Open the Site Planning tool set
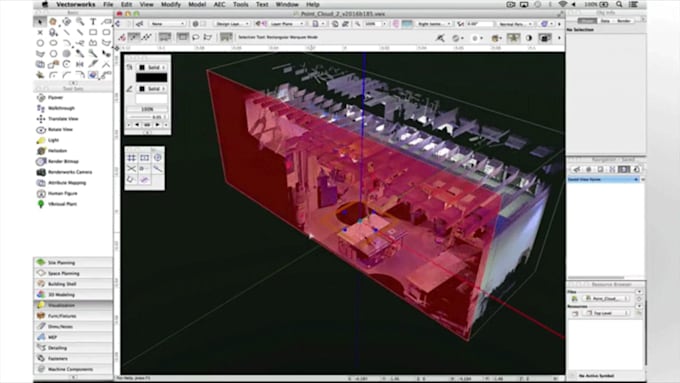 click(x=73, y=262)
